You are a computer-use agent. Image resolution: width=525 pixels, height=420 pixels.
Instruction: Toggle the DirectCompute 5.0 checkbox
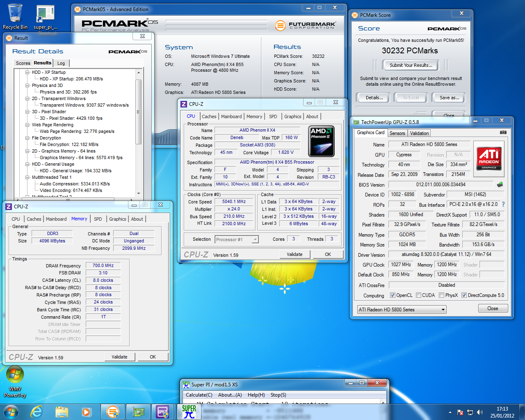(x=464, y=295)
